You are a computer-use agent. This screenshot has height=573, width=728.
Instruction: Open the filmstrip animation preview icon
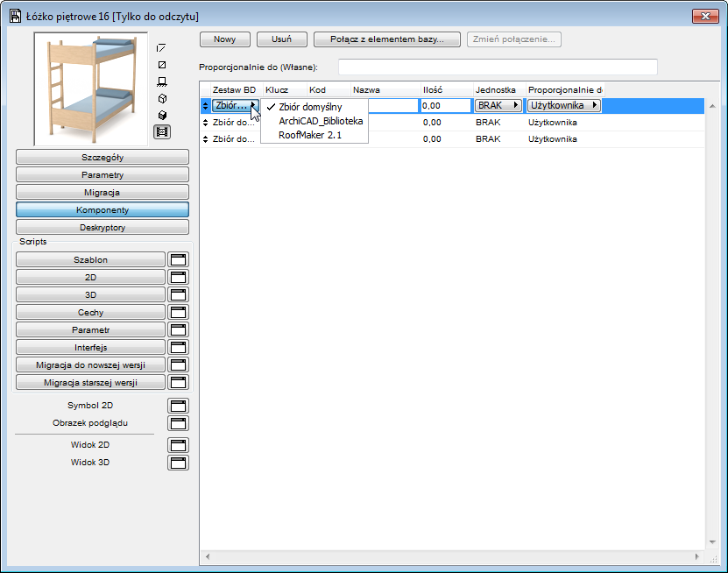(x=162, y=131)
